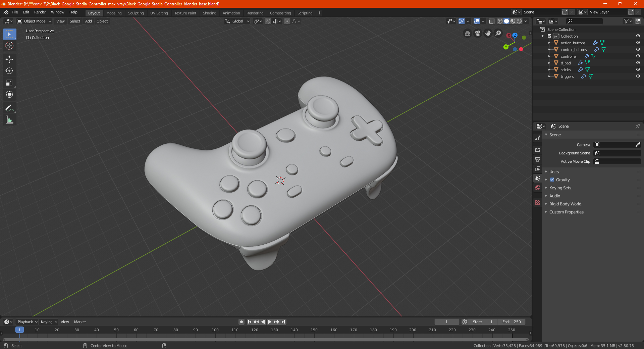
Task: Open the Object Mode dropdown
Action: pos(35,21)
